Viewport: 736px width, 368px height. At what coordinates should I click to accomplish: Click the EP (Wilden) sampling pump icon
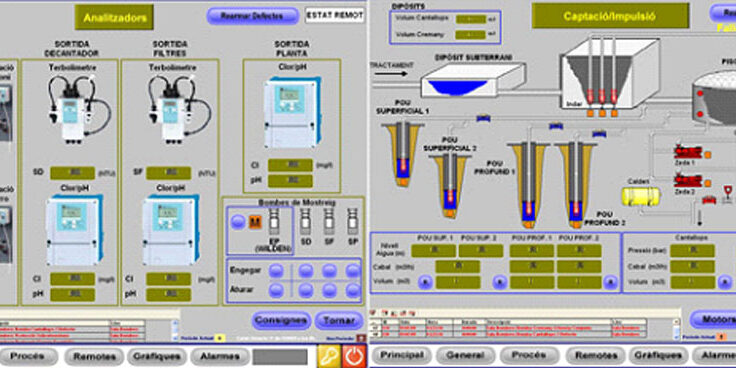274,222
